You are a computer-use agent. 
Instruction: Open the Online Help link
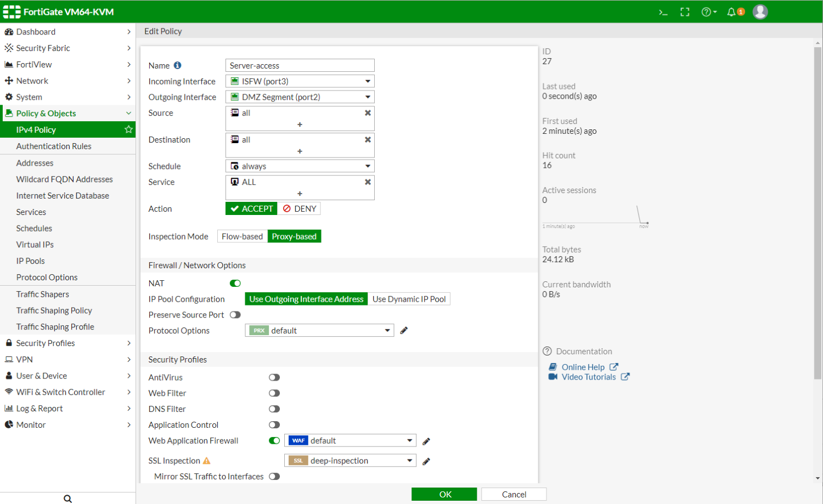[583, 367]
